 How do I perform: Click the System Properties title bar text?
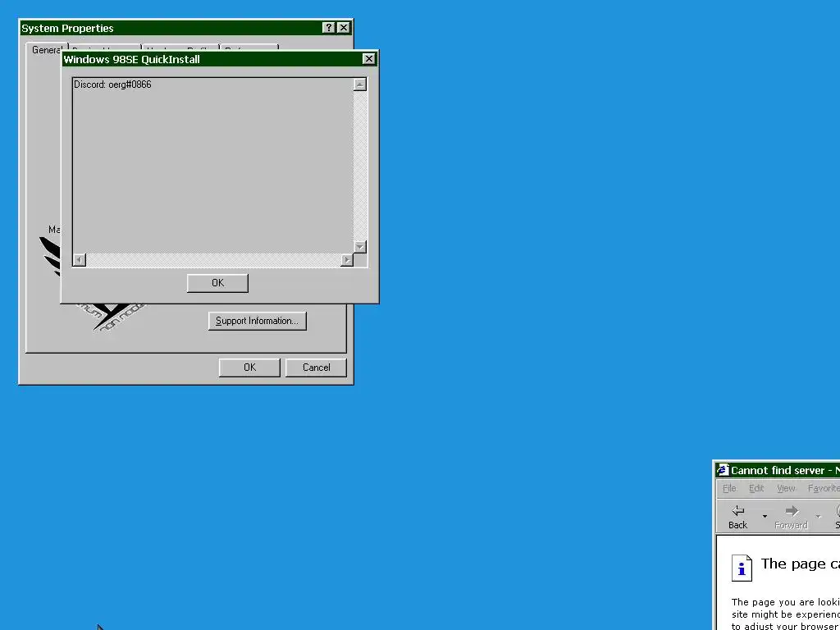[67, 29]
